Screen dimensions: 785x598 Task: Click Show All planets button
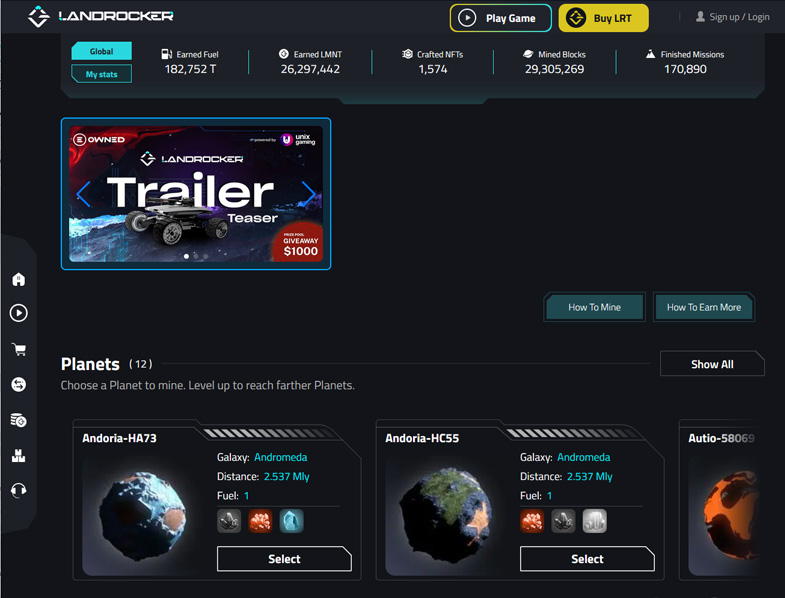(712, 364)
